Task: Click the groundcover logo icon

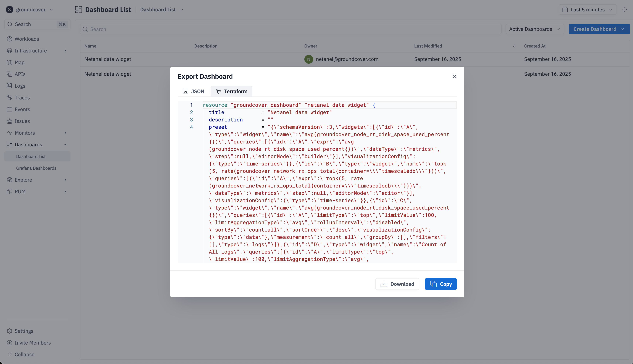Action: tap(10, 10)
